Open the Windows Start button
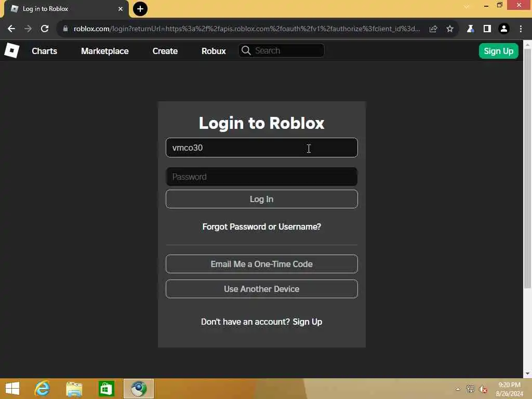This screenshot has width=532, height=399. pyautogui.click(x=12, y=389)
